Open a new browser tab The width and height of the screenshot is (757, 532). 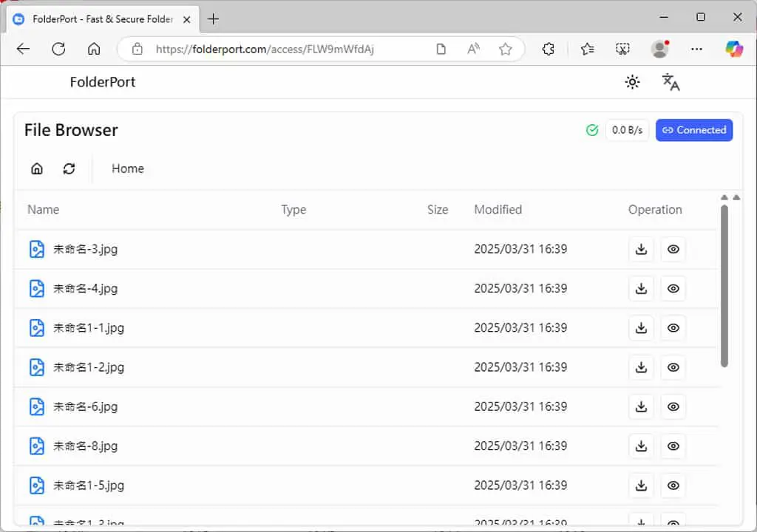pos(213,18)
